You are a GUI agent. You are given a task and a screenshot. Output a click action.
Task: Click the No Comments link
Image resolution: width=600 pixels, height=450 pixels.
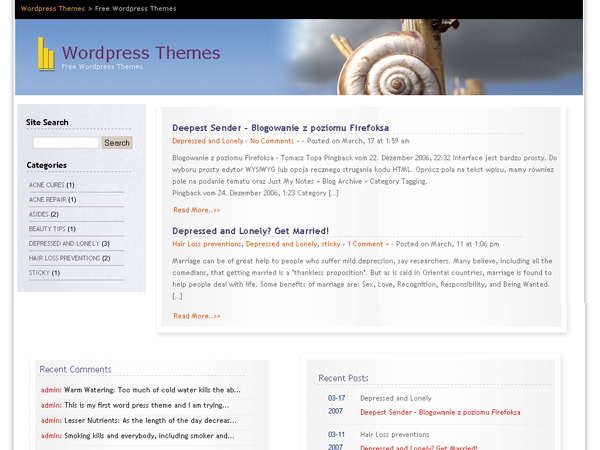pos(272,141)
